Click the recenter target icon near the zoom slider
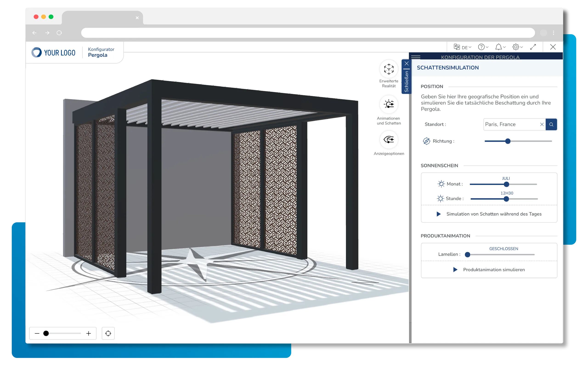Screen dimensions: 588x366 (108, 333)
